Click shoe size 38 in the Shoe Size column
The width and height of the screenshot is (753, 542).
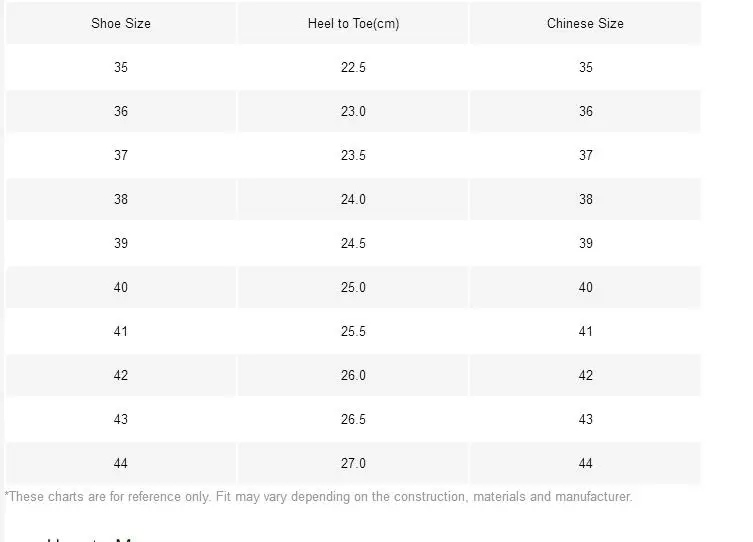[121, 199]
